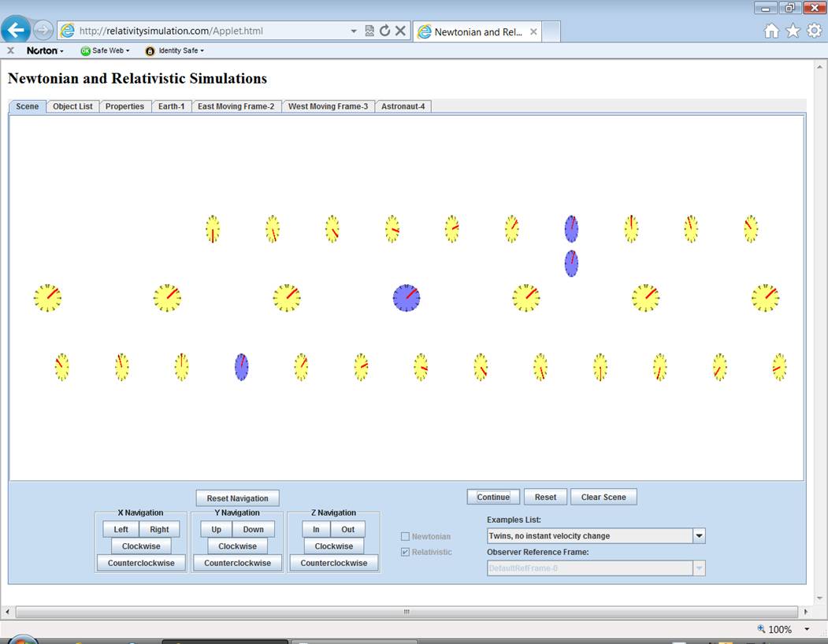This screenshot has width=828, height=644.
Task: Expand the Examples List dropdown
Action: [698, 536]
